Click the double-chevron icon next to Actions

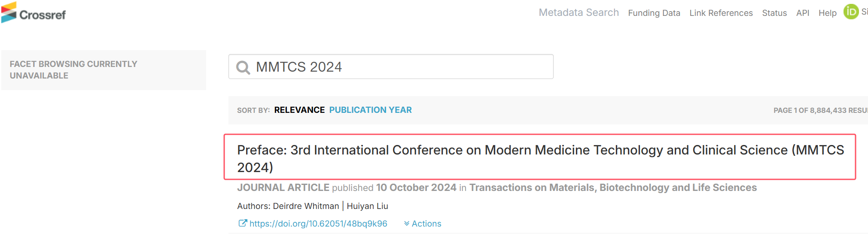point(406,224)
